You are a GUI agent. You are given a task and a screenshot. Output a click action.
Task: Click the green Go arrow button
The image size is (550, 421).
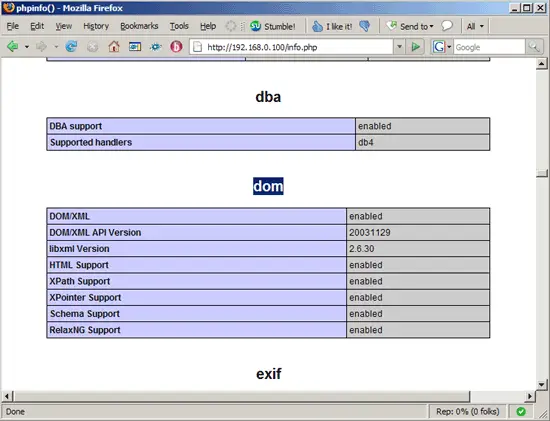416,47
